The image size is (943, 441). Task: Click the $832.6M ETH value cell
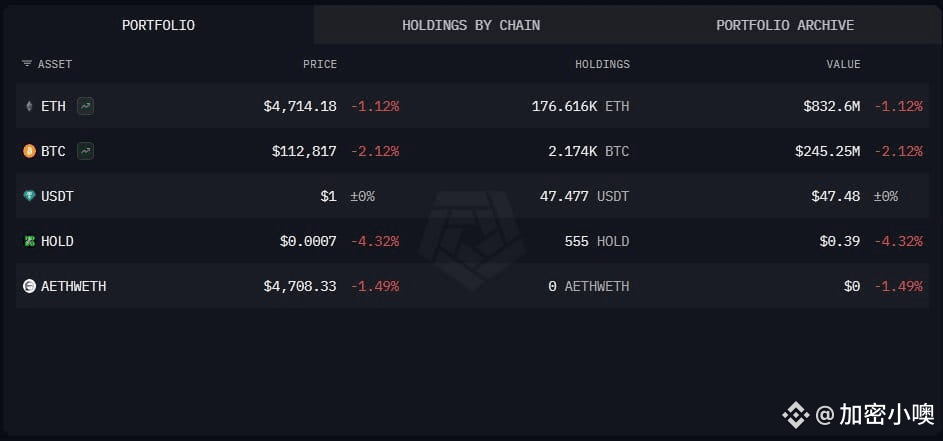click(832, 106)
